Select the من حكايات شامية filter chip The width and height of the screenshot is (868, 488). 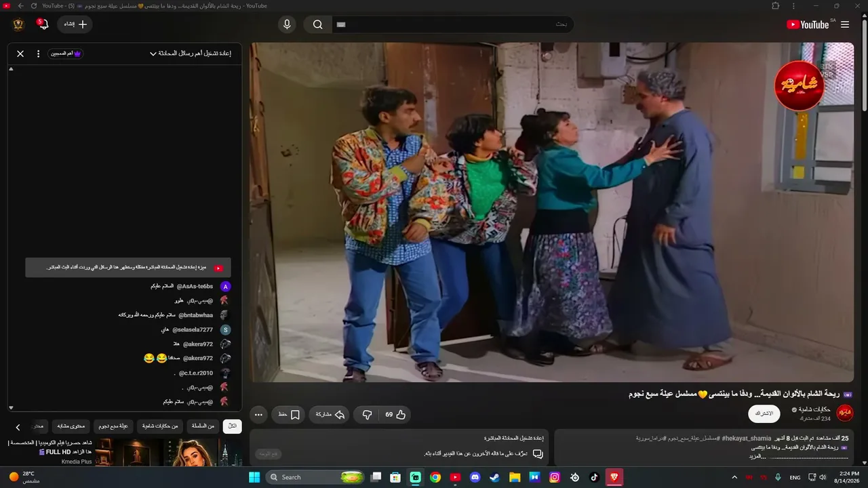coord(160,426)
